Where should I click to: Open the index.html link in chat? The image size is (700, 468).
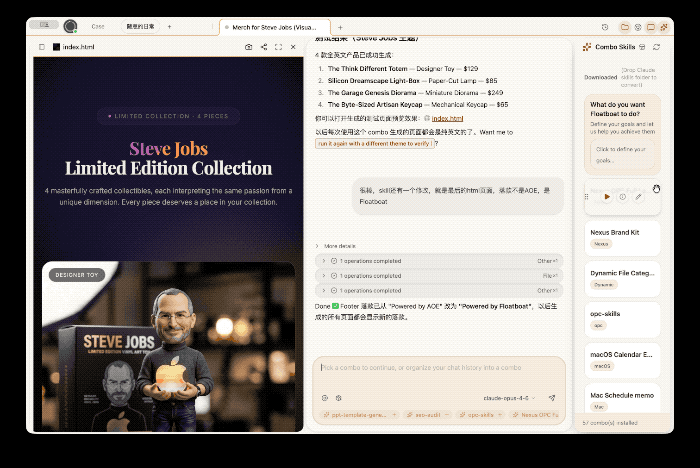(447, 118)
